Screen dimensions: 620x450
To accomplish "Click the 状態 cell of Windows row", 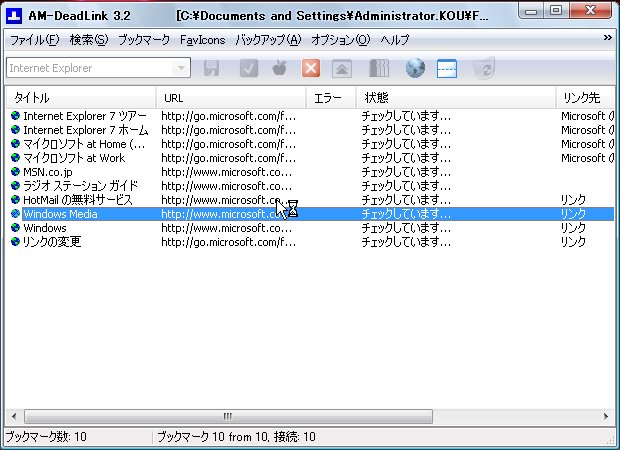I will pyautogui.click(x=406, y=228).
